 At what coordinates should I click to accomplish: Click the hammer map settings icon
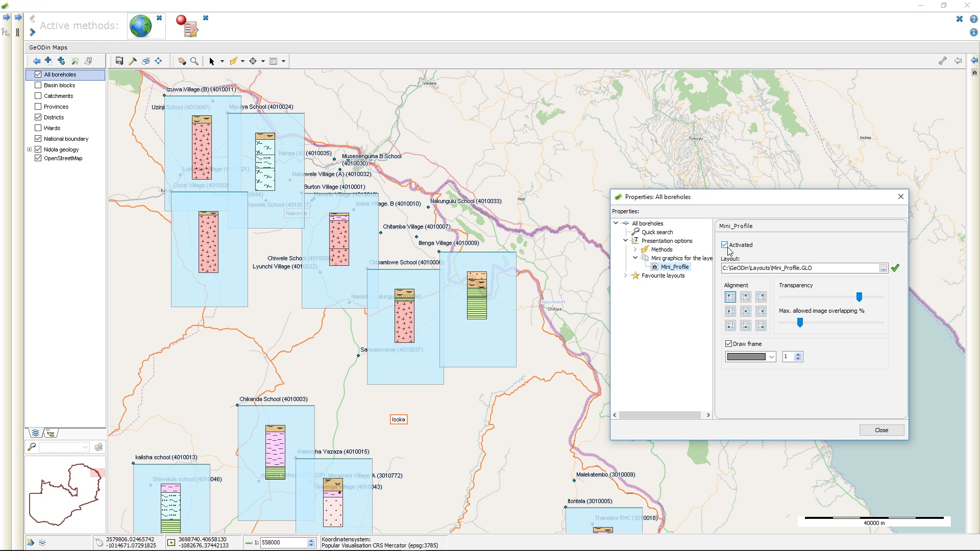coord(133,61)
